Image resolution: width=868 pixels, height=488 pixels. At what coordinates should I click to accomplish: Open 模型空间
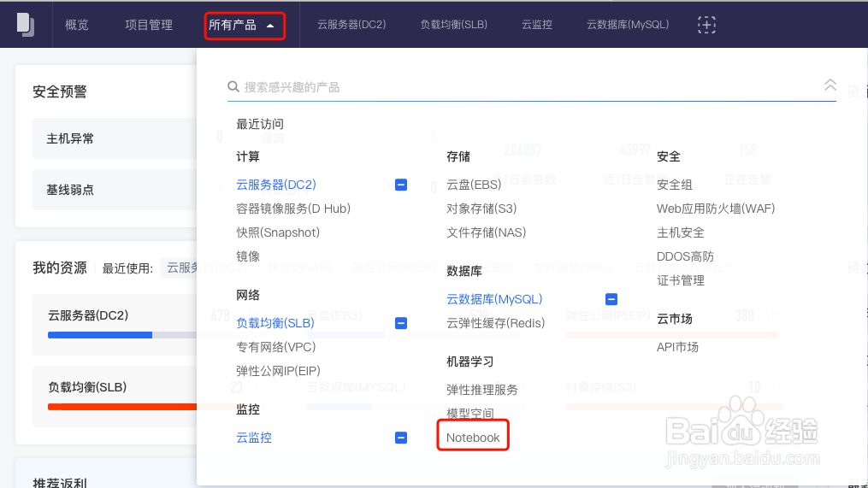tap(470, 413)
